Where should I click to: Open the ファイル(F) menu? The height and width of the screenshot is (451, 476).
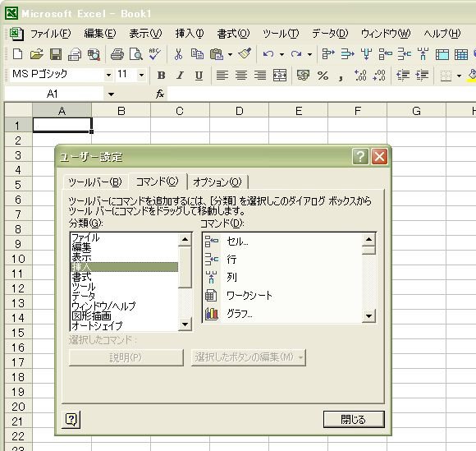pos(50,34)
